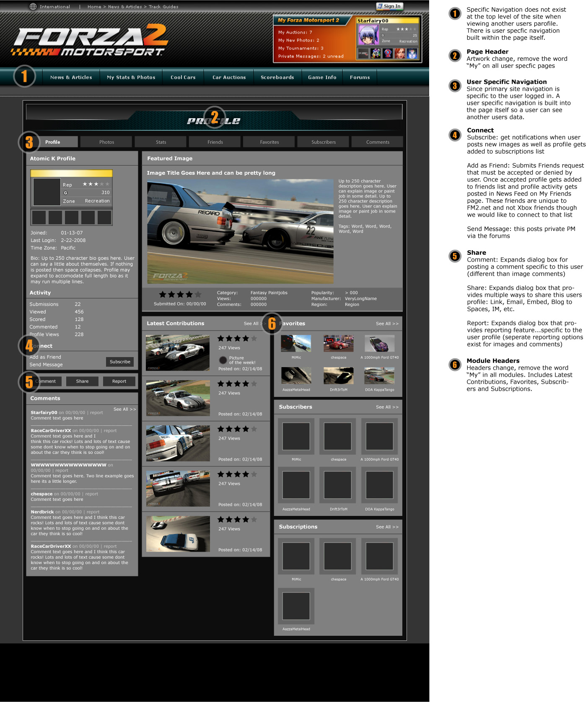Switch to the Subscribers tab
588x702 pixels.
(x=324, y=142)
